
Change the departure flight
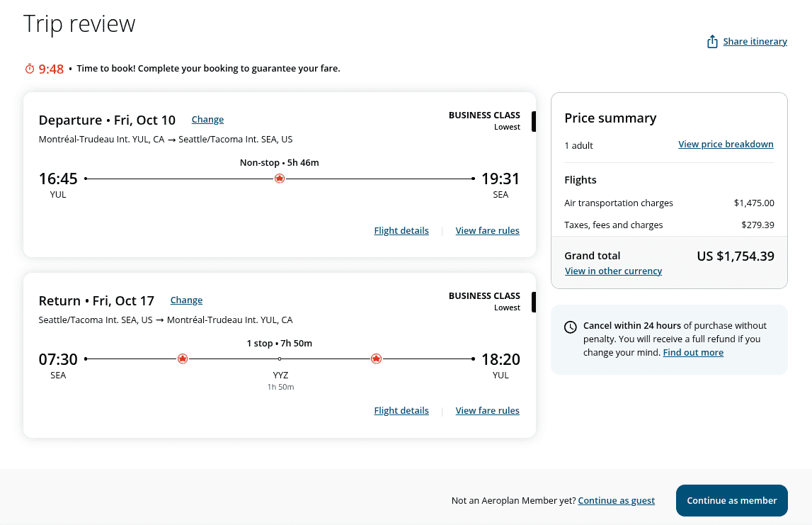point(207,119)
